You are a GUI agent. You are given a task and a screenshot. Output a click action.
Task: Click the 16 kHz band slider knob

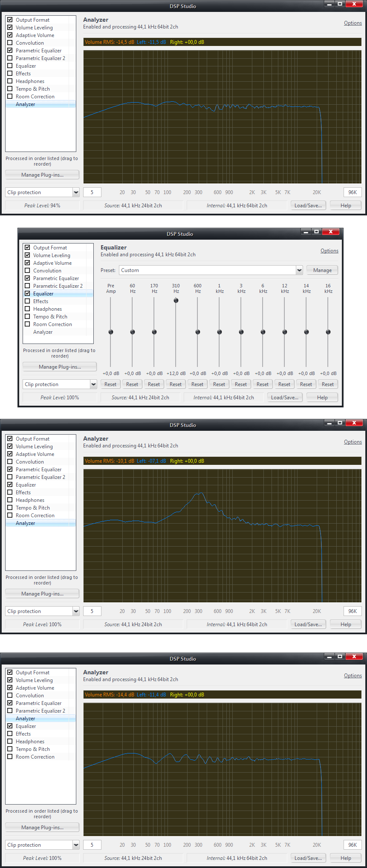(328, 332)
